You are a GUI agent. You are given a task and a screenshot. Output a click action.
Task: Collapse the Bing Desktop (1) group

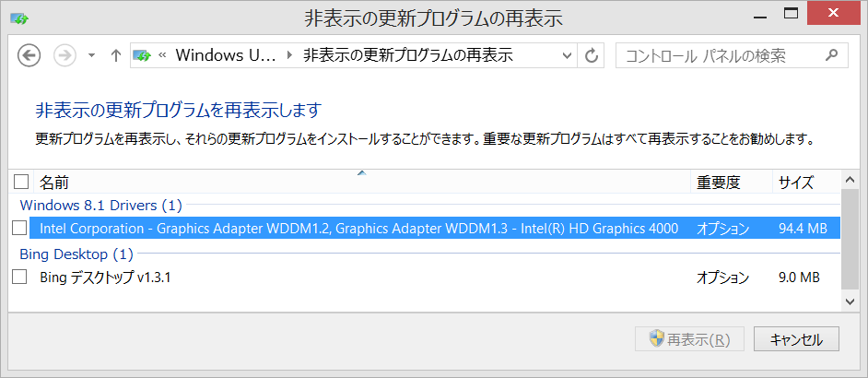tap(76, 254)
